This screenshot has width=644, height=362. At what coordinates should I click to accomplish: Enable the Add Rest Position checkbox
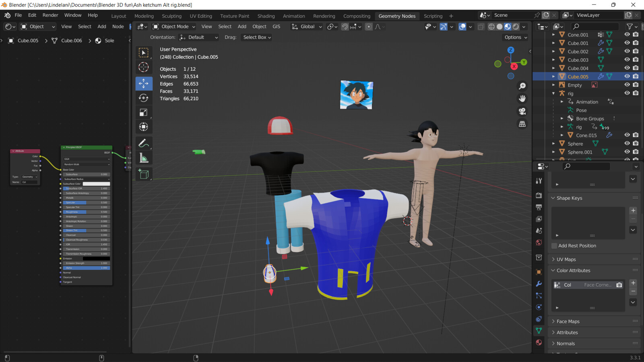point(554,246)
